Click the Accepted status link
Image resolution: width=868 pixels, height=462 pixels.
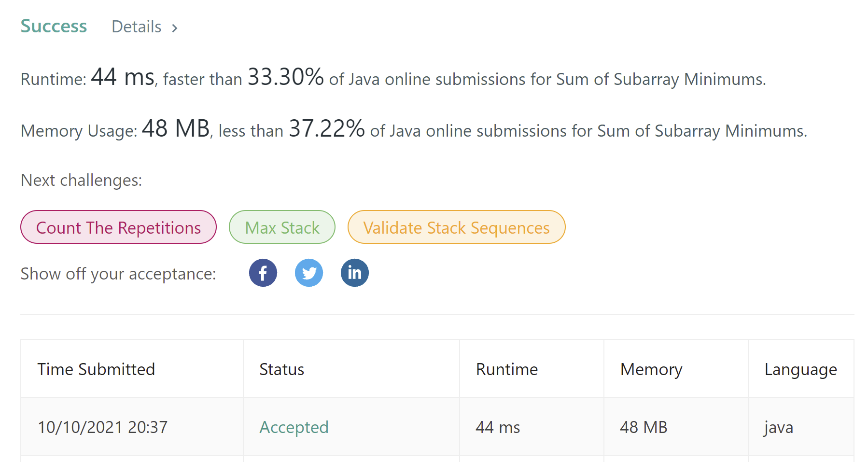coord(294,427)
